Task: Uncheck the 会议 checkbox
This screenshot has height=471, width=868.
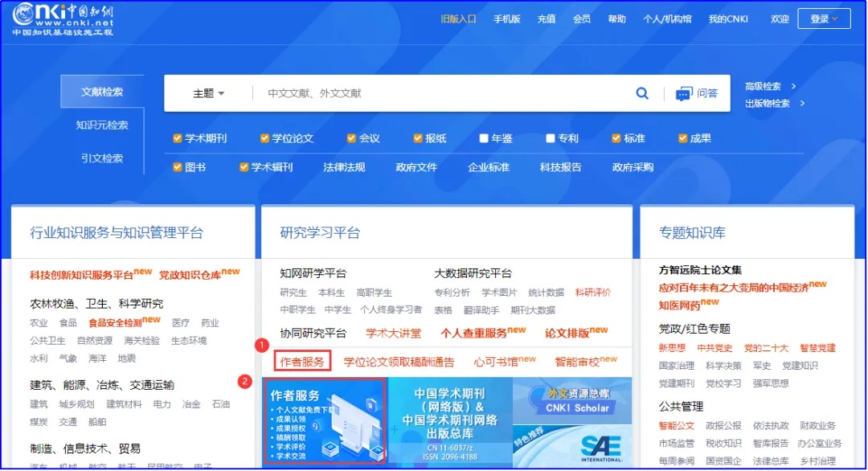Action: click(351, 138)
